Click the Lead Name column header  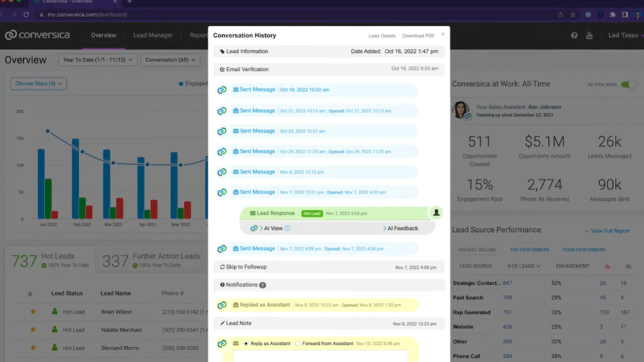[x=116, y=293]
